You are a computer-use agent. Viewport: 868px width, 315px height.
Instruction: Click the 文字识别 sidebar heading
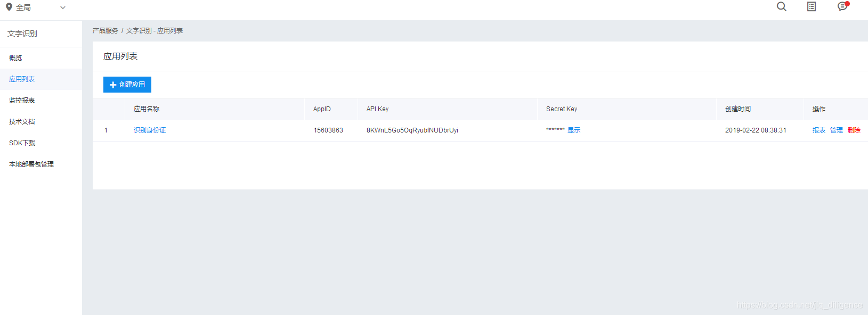pos(22,34)
